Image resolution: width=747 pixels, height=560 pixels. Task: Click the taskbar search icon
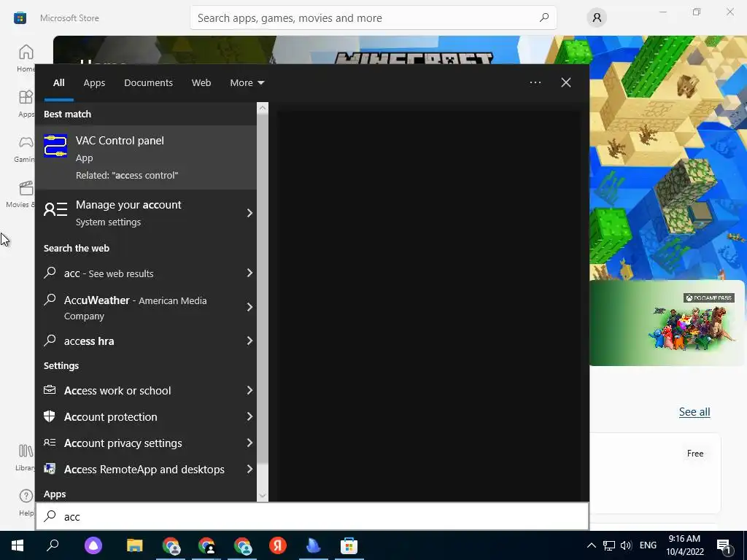coord(53,545)
